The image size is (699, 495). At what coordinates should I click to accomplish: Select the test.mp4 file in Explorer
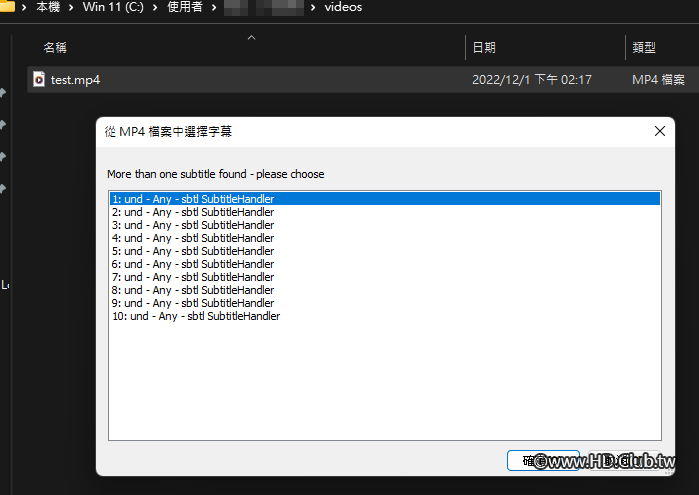click(x=363, y=80)
